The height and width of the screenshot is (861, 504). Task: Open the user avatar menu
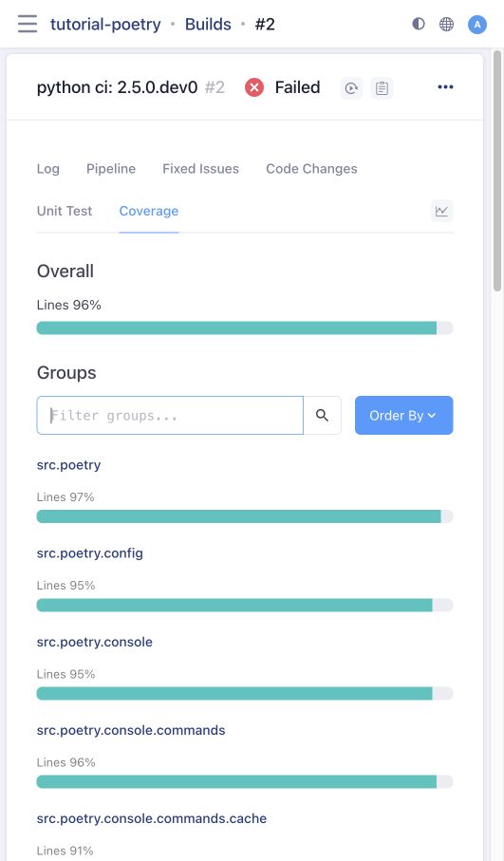(x=477, y=24)
